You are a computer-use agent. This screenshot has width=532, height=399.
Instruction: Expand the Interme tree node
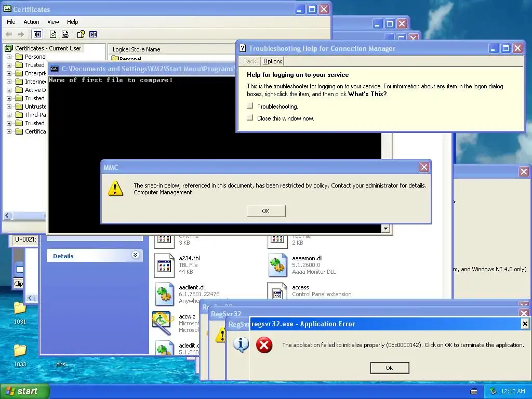(x=9, y=82)
